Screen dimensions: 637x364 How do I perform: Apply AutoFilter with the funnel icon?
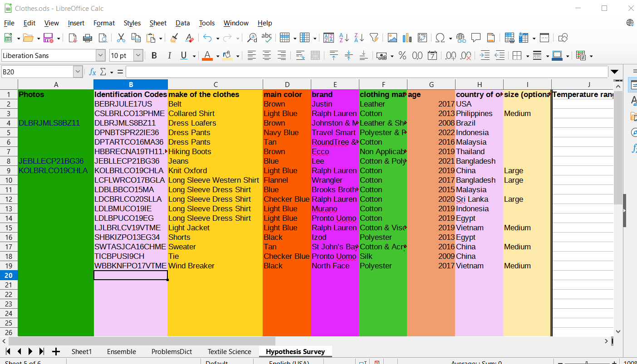pos(374,38)
